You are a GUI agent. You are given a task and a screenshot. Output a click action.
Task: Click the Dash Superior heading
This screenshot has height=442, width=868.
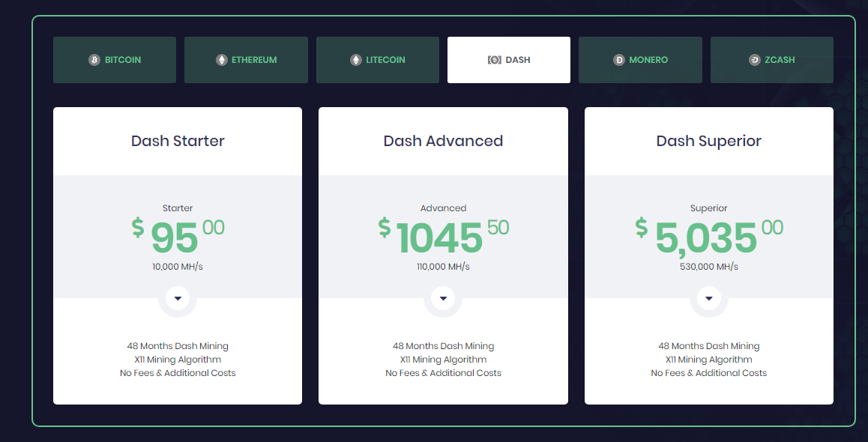coord(708,141)
